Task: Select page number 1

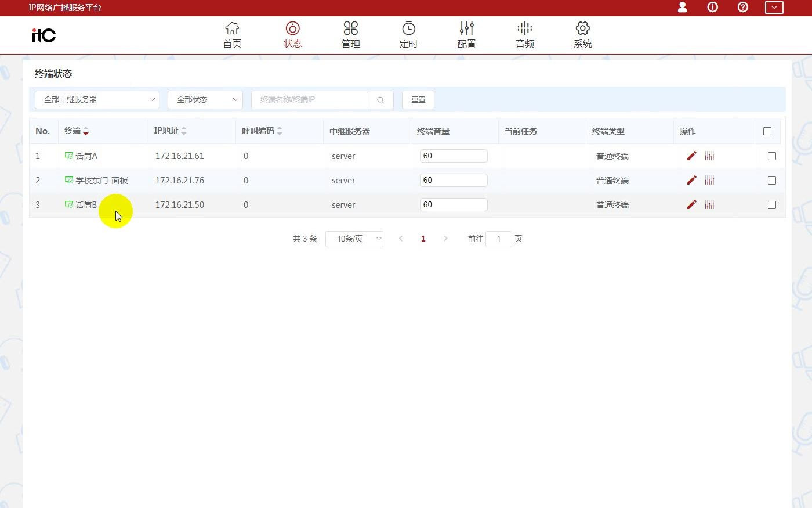Action: pos(423,239)
